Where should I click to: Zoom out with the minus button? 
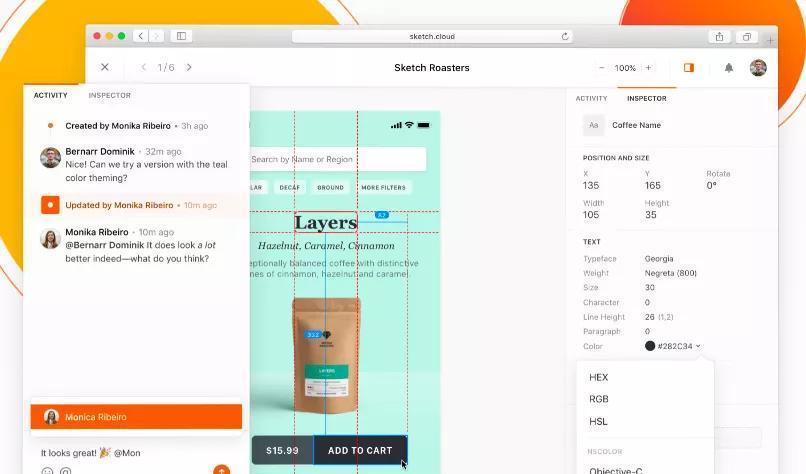pyautogui.click(x=602, y=68)
